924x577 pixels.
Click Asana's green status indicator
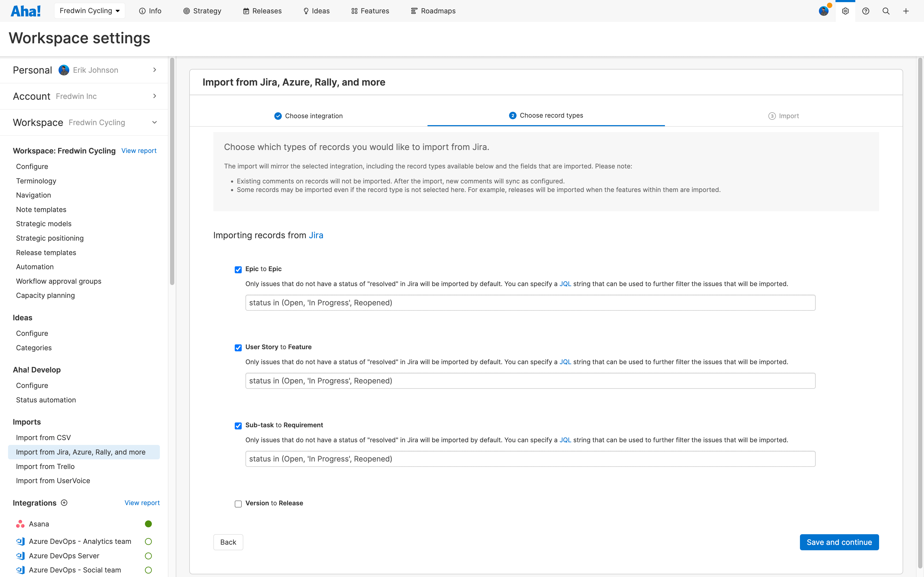148,524
